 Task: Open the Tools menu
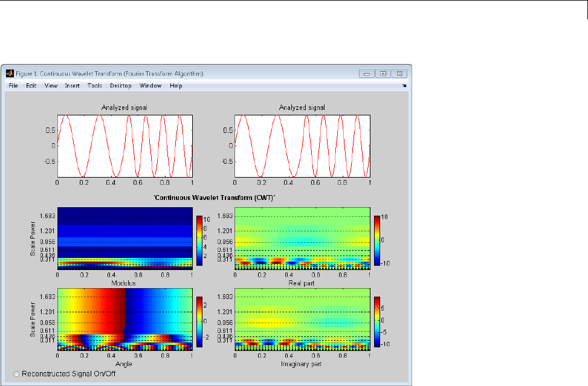pyautogui.click(x=94, y=86)
